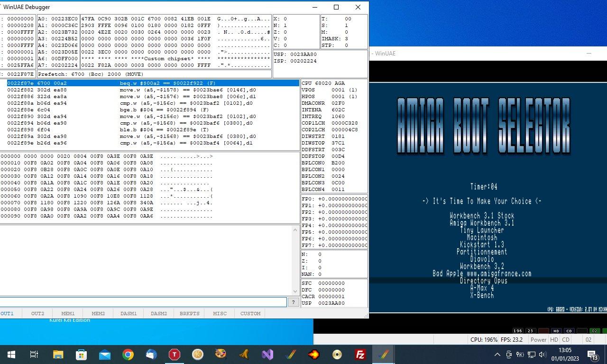Image resolution: width=607 pixels, height=364 pixels.
Task: Switch to active WinUAE taskbar icon
Action: [x=384, y=355]
